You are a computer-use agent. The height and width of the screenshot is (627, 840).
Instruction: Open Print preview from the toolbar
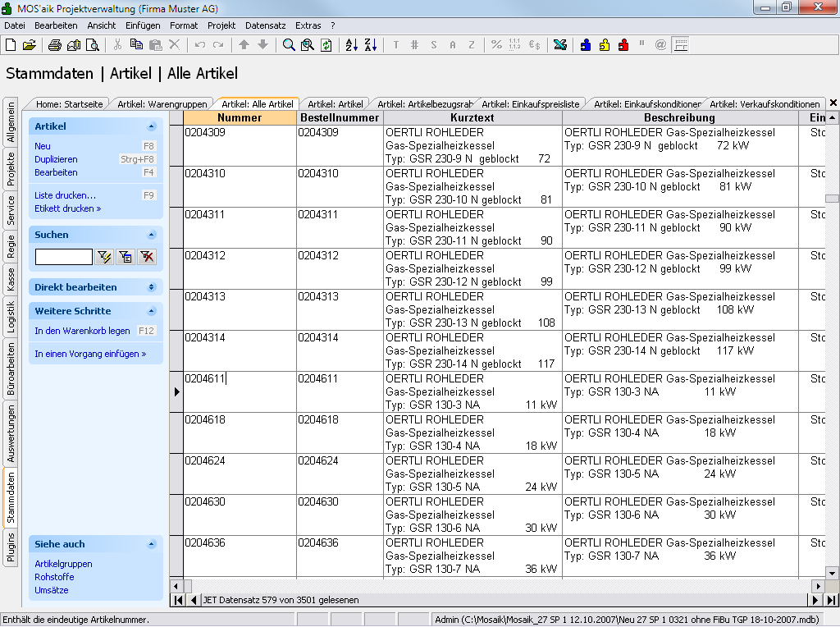pyautogui.click(x=93, y=45)
